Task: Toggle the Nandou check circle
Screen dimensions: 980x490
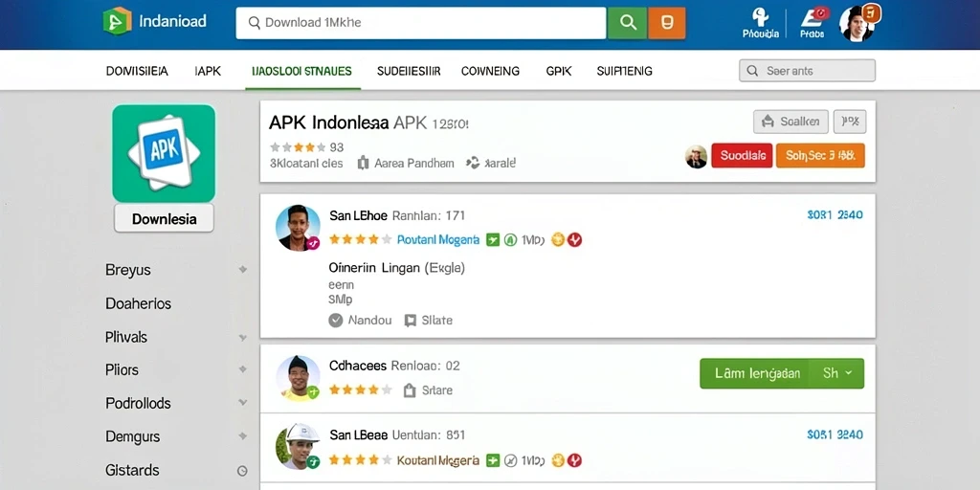Action: [x=336, y=321]
